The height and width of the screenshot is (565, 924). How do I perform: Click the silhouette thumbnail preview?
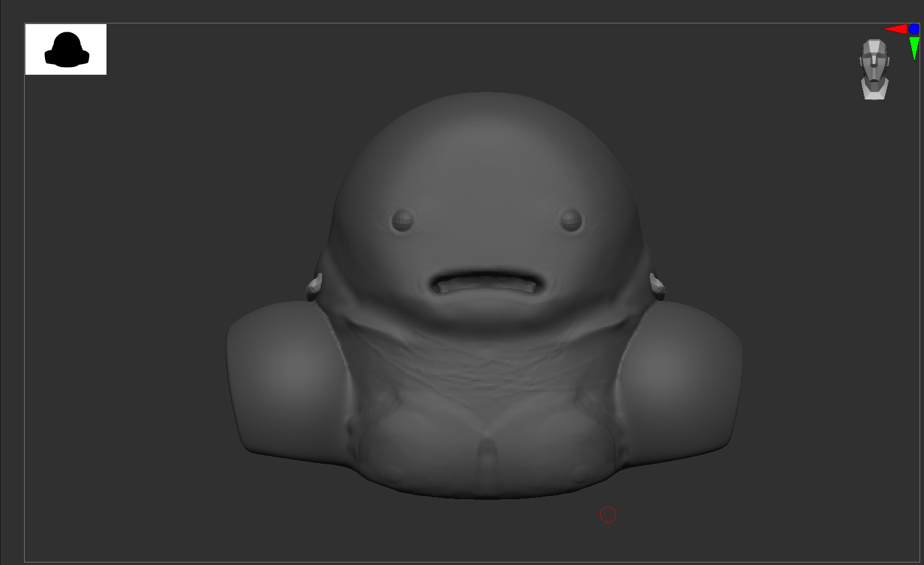click(x=66, y=49)
